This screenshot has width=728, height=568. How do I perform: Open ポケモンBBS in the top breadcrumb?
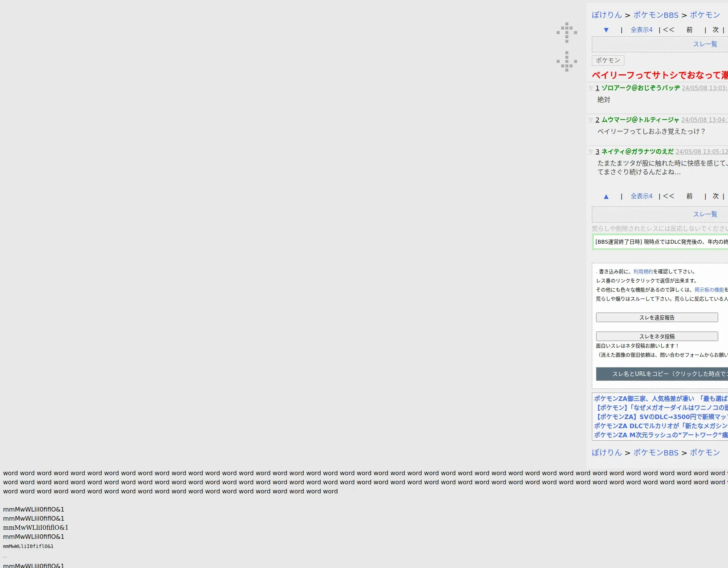pos(656,15)
